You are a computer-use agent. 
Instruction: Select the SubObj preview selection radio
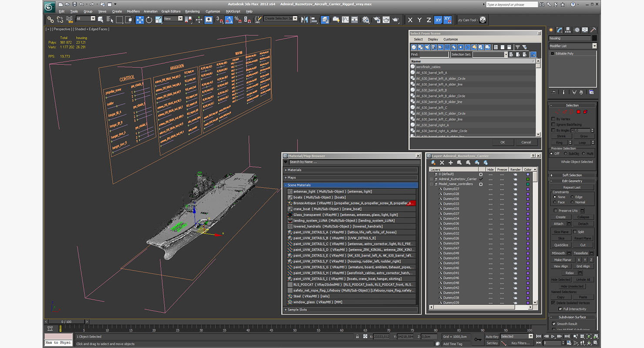[x=566, y=154]
